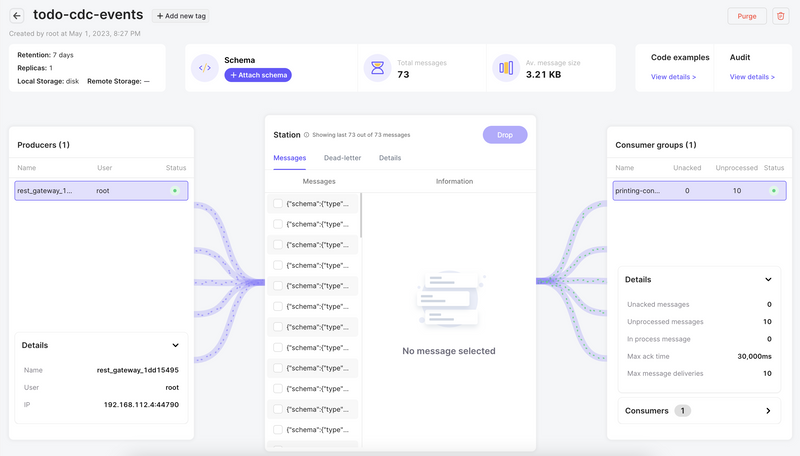Collapse the producer Details panel
The width and height of the screenshot is (800, 456).
[x=175, y=345]
